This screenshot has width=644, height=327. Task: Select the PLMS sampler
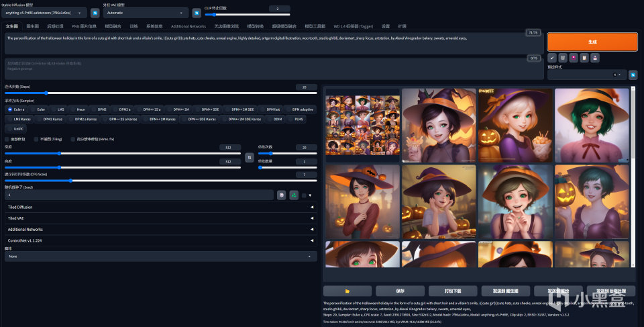295,120
